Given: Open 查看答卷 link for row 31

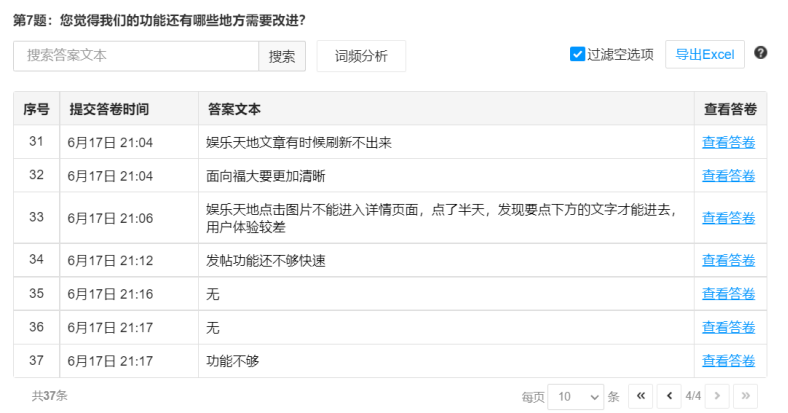Looking at the screenshot, I should pyautogui.click(x=728, y=142).
